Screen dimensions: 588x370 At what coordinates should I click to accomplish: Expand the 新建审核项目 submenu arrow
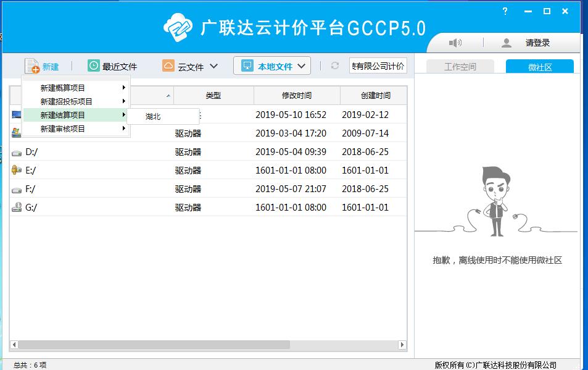tap(123, 128)
